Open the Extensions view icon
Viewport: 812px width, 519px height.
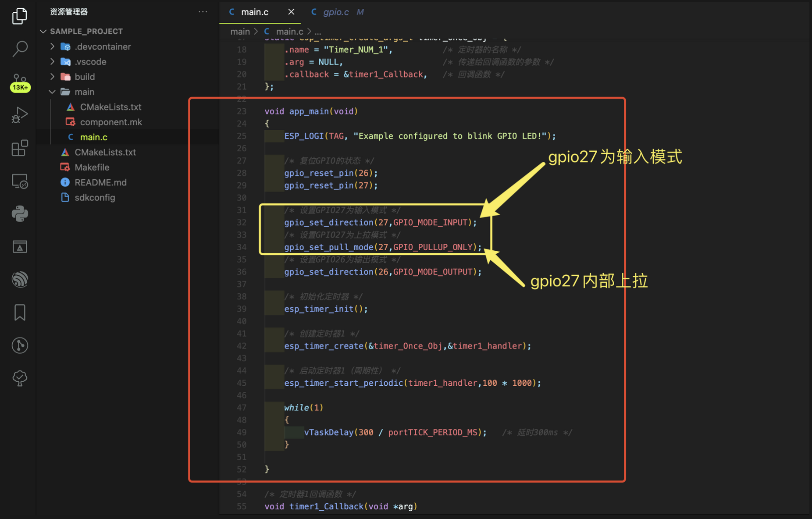point(20,148)
